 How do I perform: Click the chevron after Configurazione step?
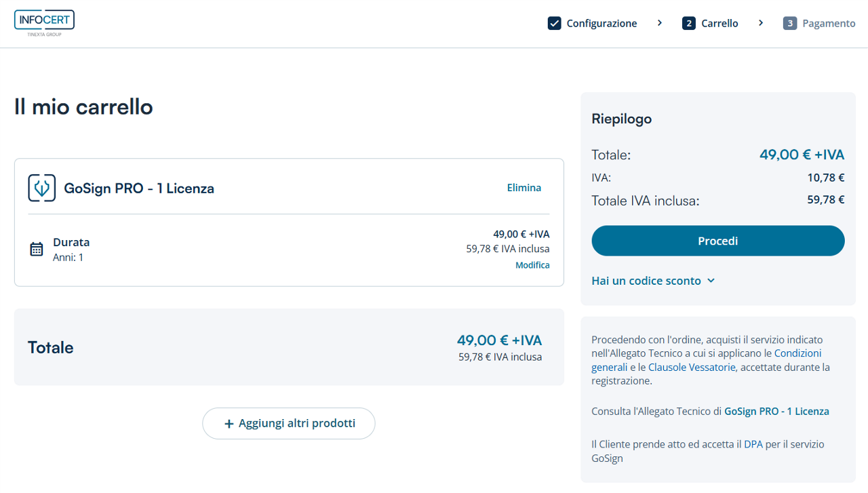click(660, 23)
